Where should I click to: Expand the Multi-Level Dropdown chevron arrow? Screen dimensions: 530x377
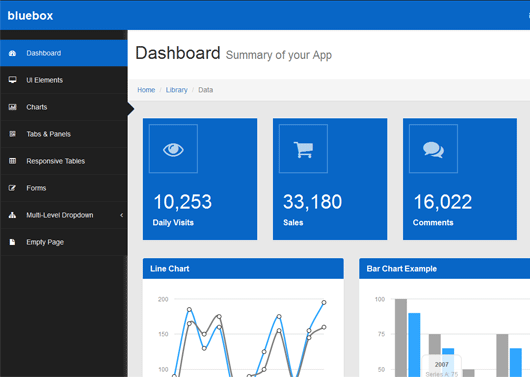tap(122, 215)
